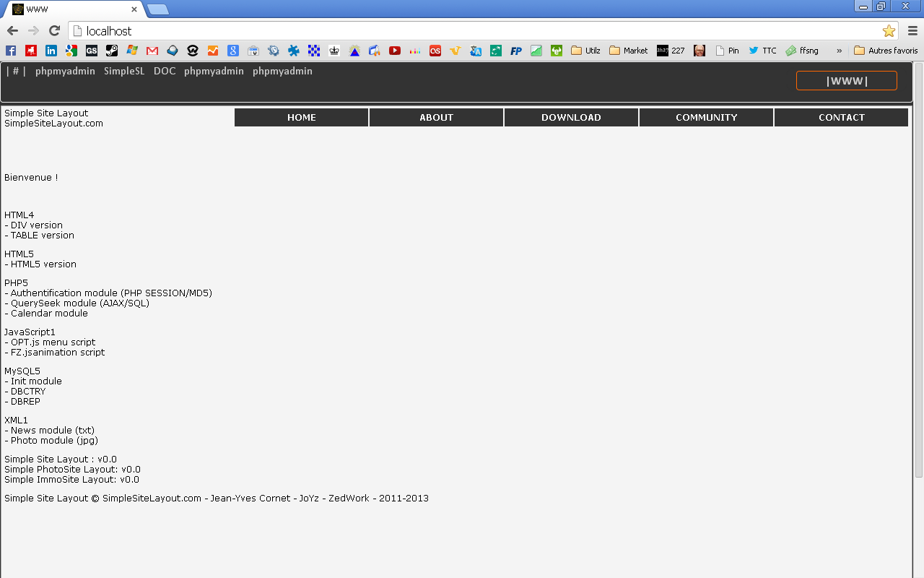Expand the hidden bookmarks overflow chevron

tap(839, 51)
